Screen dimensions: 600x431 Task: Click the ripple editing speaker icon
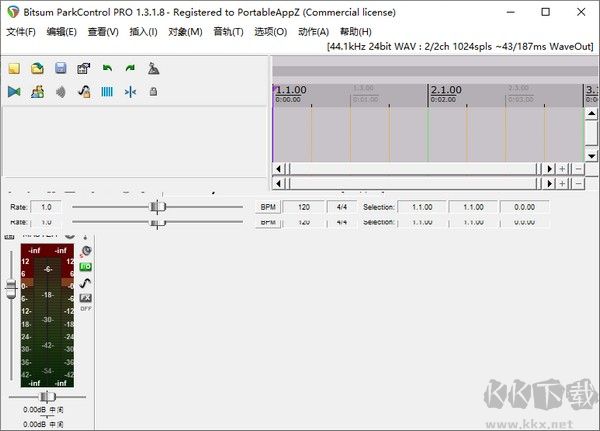click(60, 91)
